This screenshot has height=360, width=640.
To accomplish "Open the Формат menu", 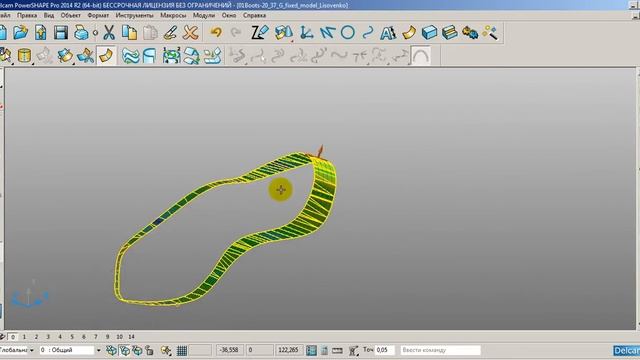I will coord(98,16).
